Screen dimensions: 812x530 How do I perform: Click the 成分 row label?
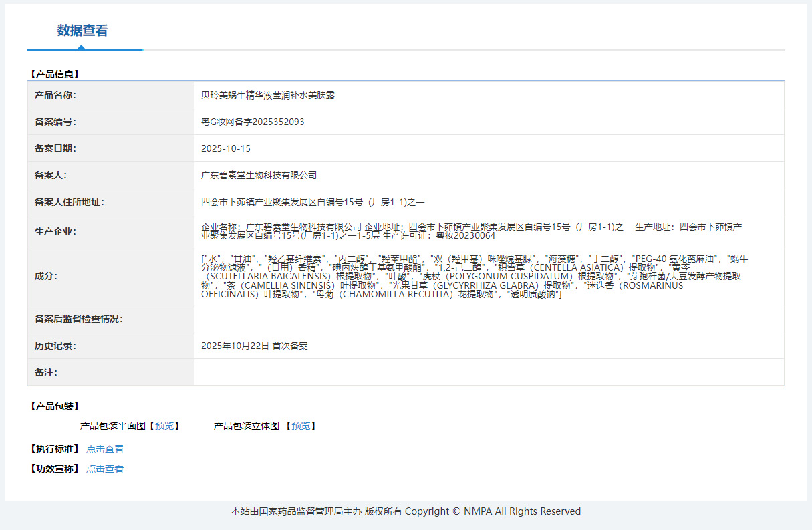(x=46, y=276)
